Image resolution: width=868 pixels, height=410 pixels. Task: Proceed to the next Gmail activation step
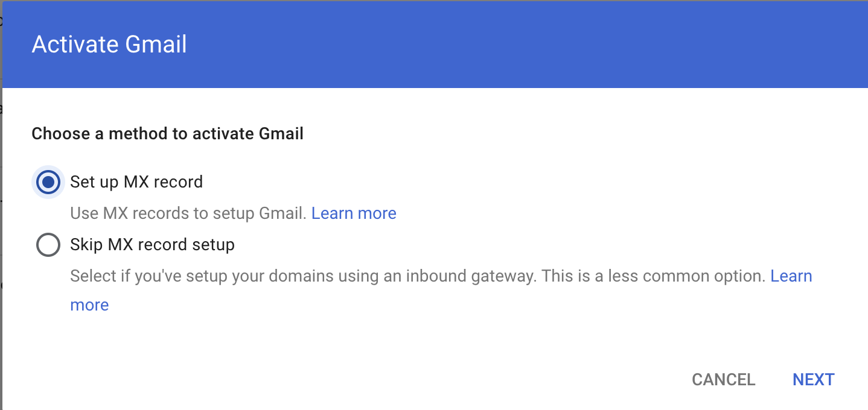813,379
